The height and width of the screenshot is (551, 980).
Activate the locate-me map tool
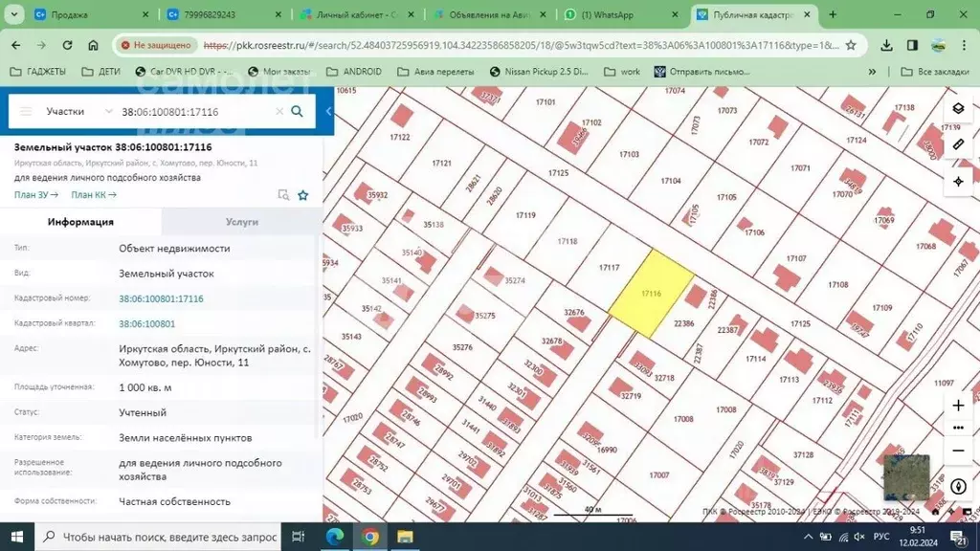(958, 181)
